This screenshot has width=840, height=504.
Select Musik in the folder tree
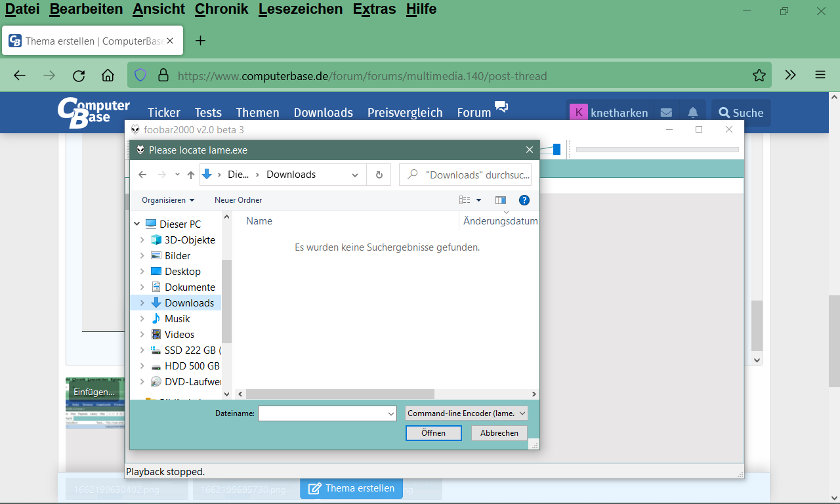coord(177,318)
